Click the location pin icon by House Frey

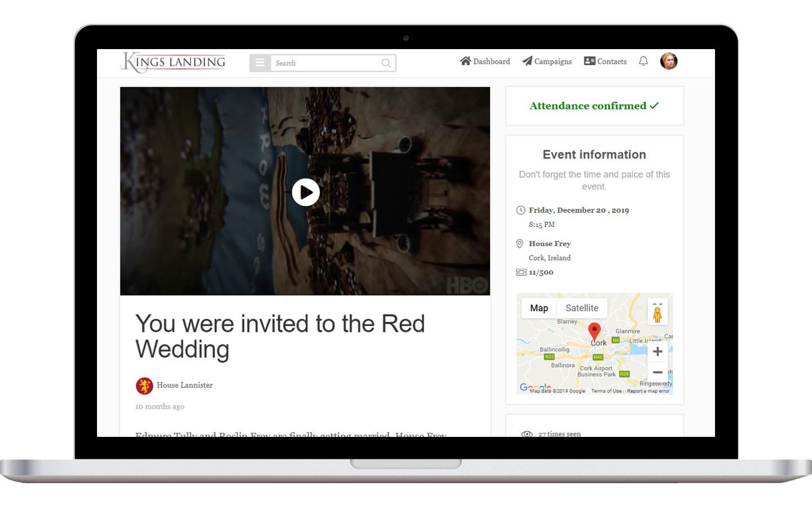[520, 244]
